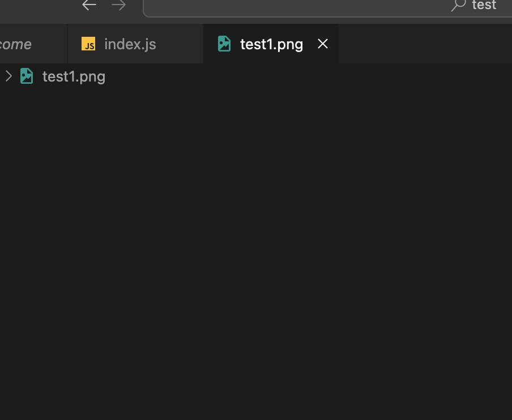Switch to the Welcome tab
512x420 pixels.
coord(17,44)
